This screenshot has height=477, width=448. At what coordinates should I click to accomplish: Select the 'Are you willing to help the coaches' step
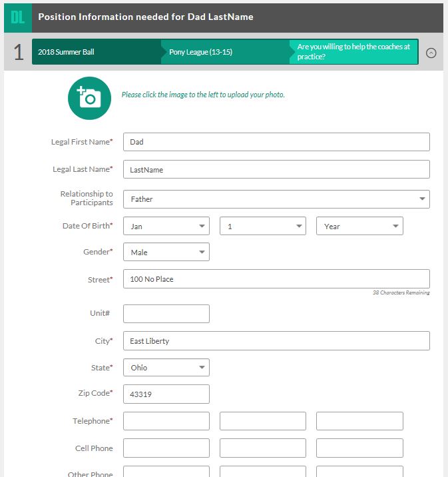pyautogui.click(x=353, y=52)
